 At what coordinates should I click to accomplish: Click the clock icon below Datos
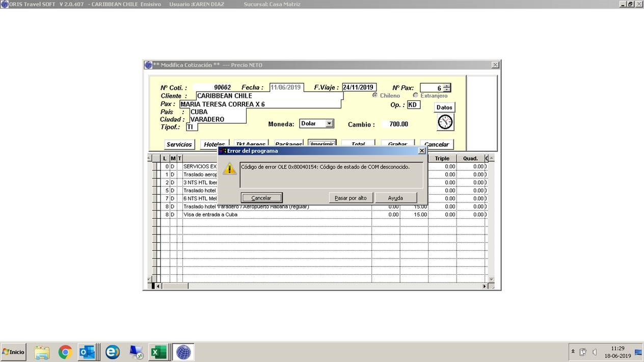tap(445, 122)
